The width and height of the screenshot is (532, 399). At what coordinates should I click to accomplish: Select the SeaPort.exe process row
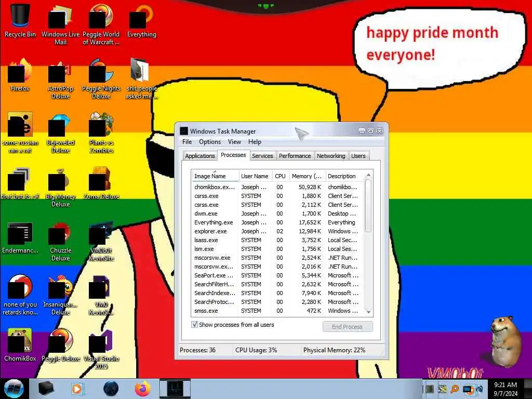[277, 275]
